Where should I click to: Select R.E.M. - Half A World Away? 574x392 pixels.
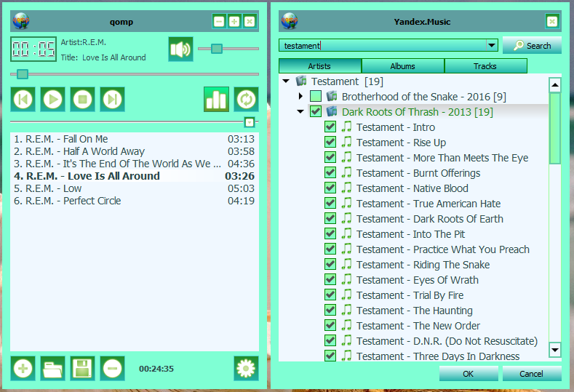[x=135, y=151]
